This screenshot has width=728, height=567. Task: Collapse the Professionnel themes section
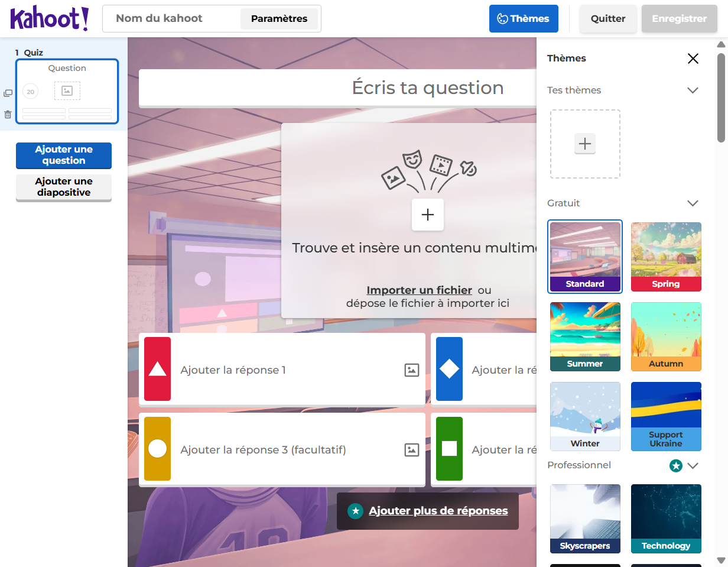693,466
